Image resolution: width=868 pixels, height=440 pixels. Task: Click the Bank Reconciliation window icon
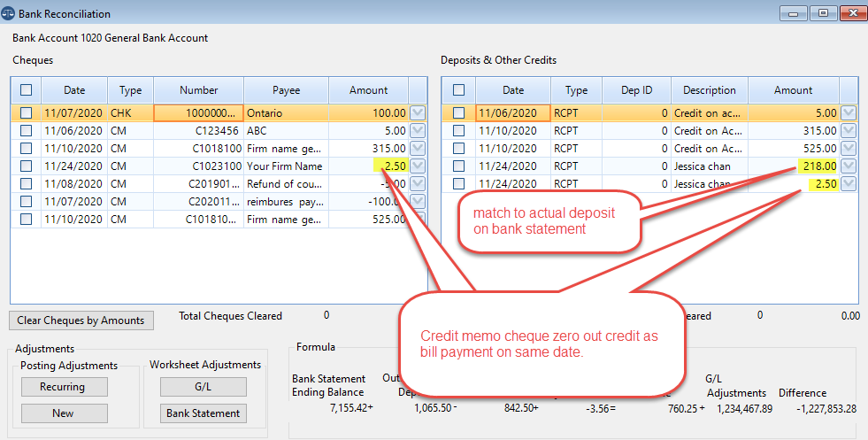[8, 13]
